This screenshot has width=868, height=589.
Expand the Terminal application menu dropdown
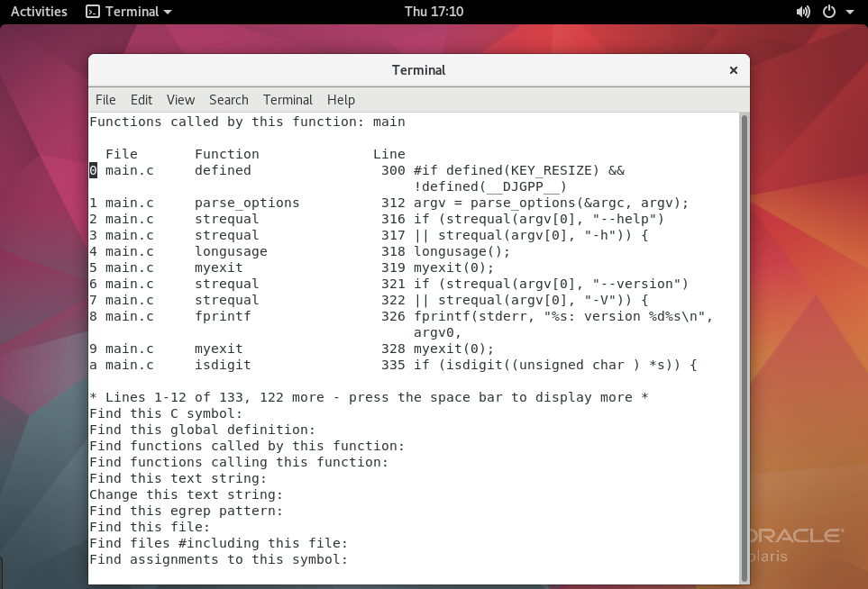pyautogui.click(x=168, y=13)
